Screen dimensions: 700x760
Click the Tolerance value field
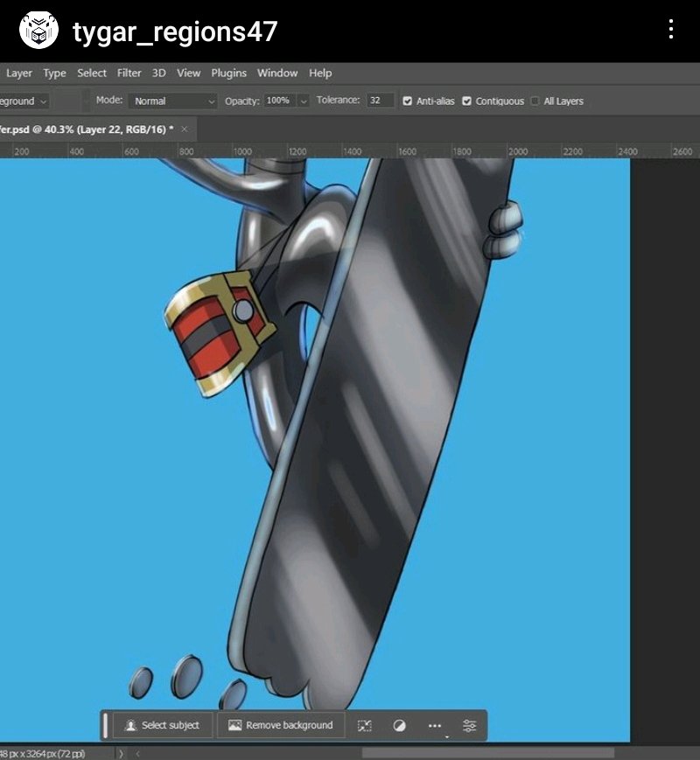[380, 101]
